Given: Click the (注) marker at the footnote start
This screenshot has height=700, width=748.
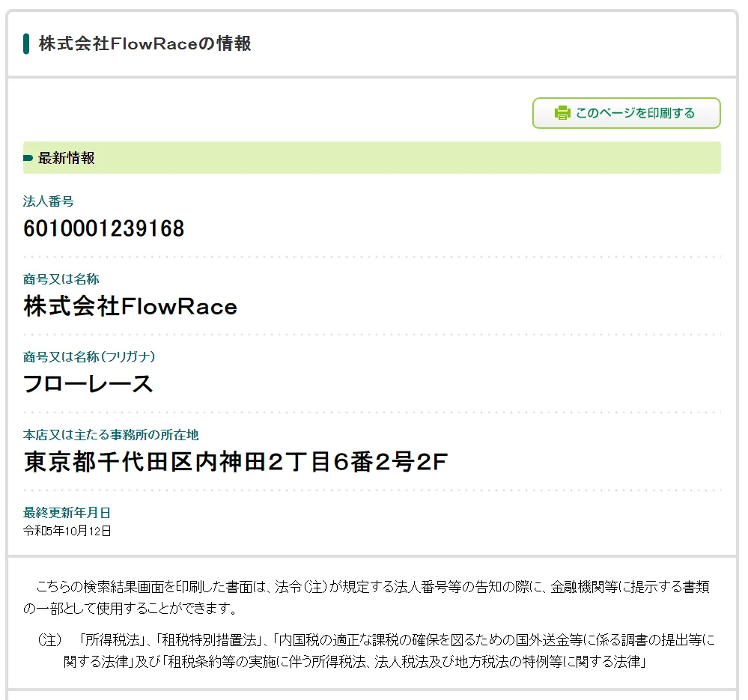Looking at the screenshot, I should pyautogui.click(x=49, y=640).
